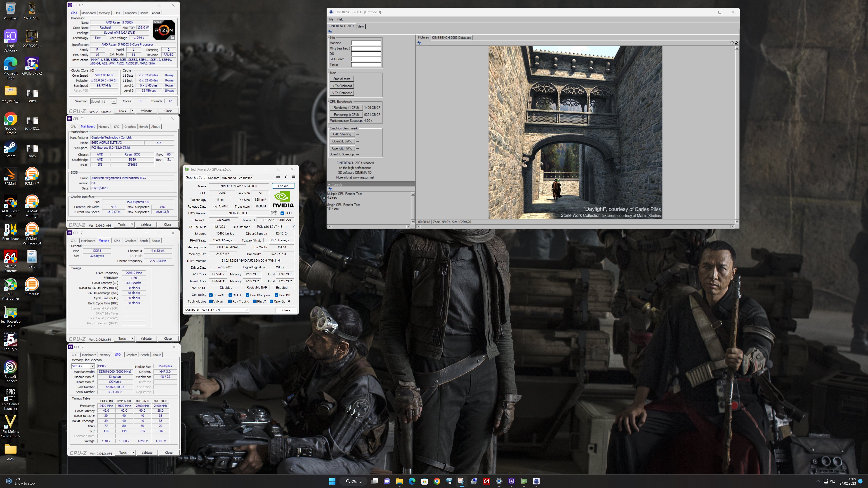Expand Tools arrow in CPU-Z CPU window
Screen dimensions: 868x488
click(132, 111)
